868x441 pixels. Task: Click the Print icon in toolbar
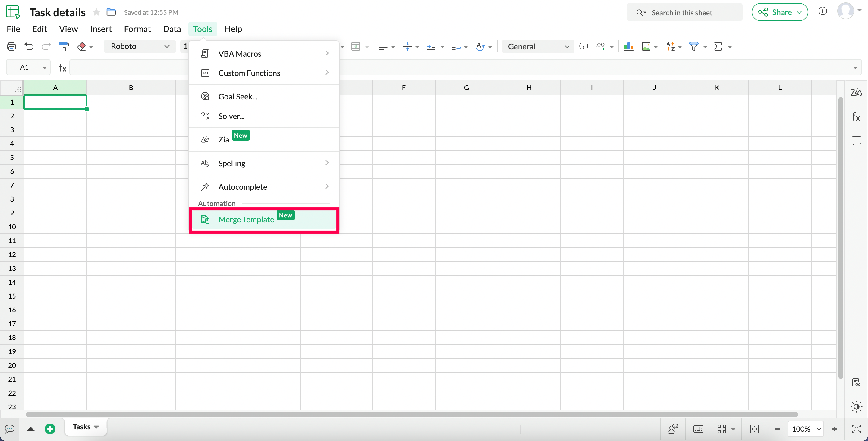[11, 46]
